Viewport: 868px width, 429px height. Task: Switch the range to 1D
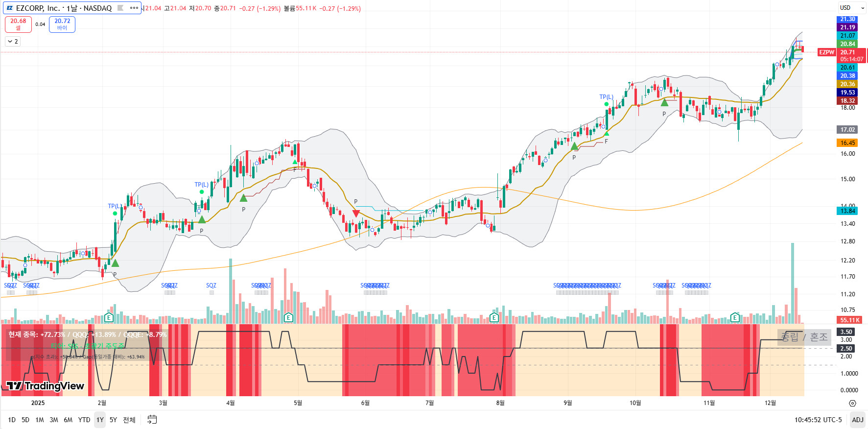[x=12, y=420]
